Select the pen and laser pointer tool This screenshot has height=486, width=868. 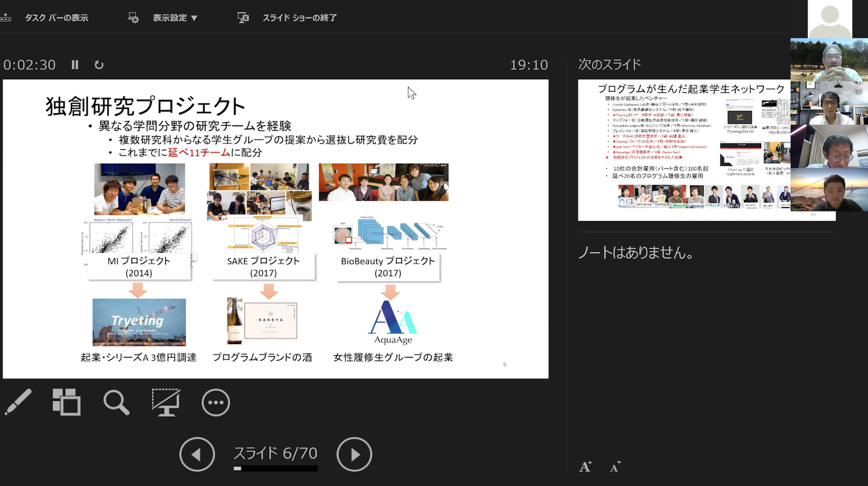[18, 402]
